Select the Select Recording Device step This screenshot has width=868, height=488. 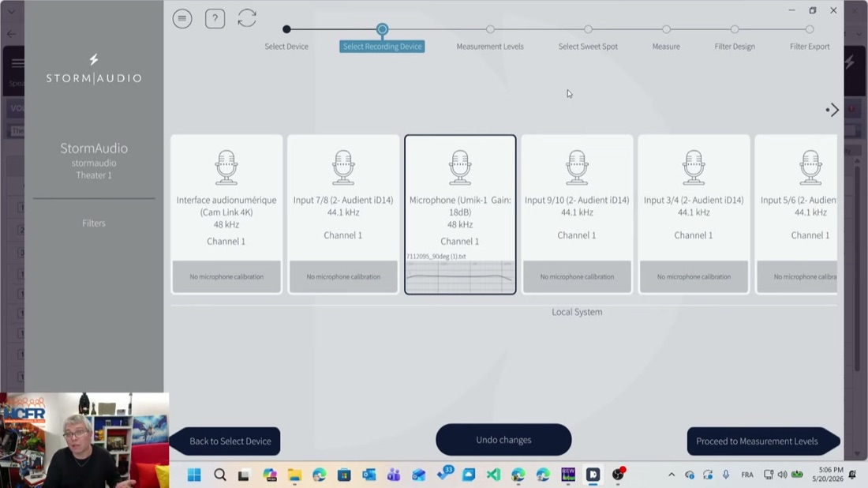click(382, 47)
